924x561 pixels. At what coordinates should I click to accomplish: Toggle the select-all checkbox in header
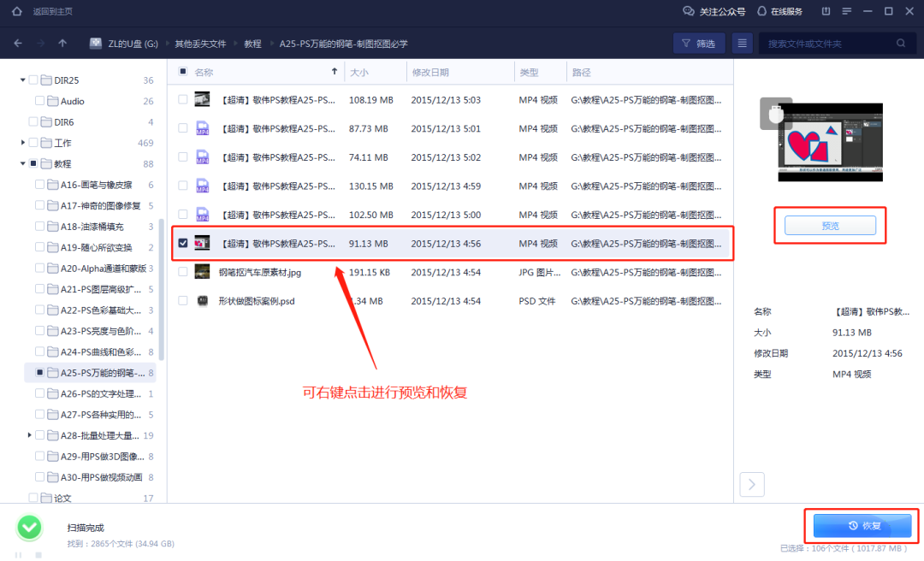(x=183, y=71)
